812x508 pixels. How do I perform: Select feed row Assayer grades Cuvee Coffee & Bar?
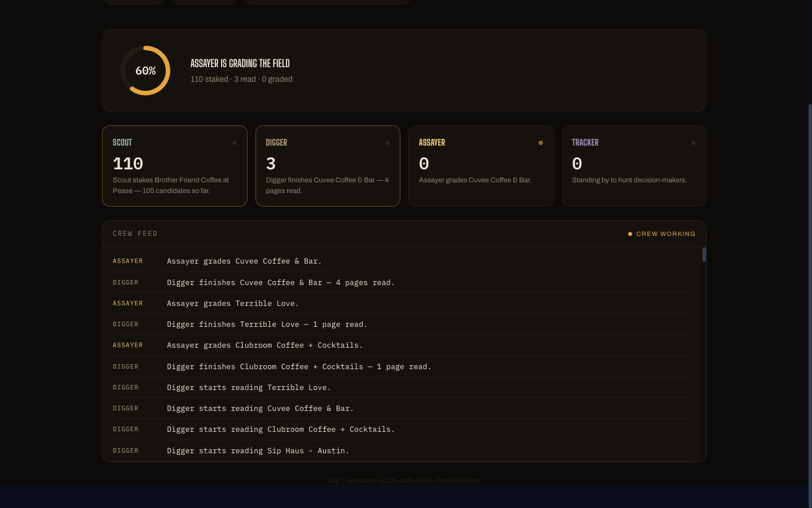tap(403, 261)
